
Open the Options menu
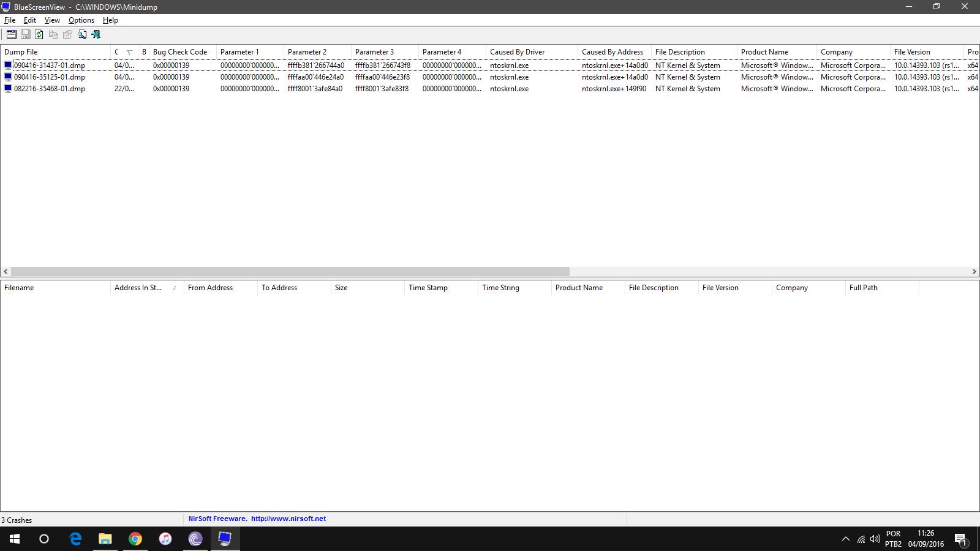point(81,20)
